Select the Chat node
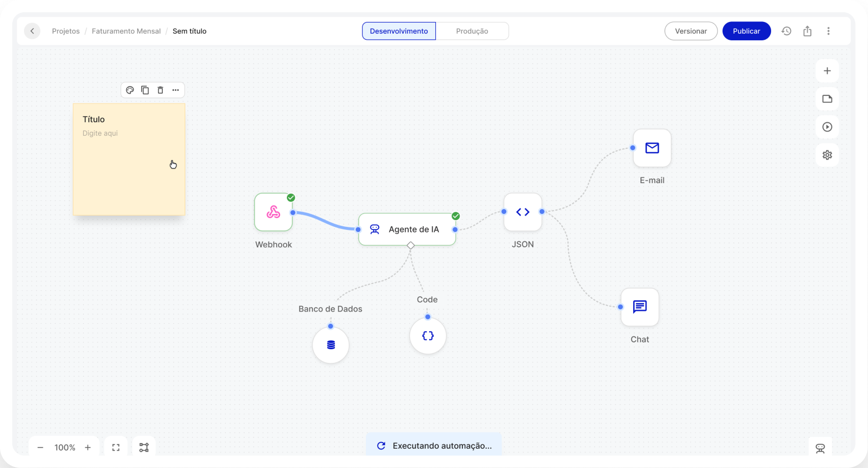This screenshot has width=868, height=468. (639, 307)
